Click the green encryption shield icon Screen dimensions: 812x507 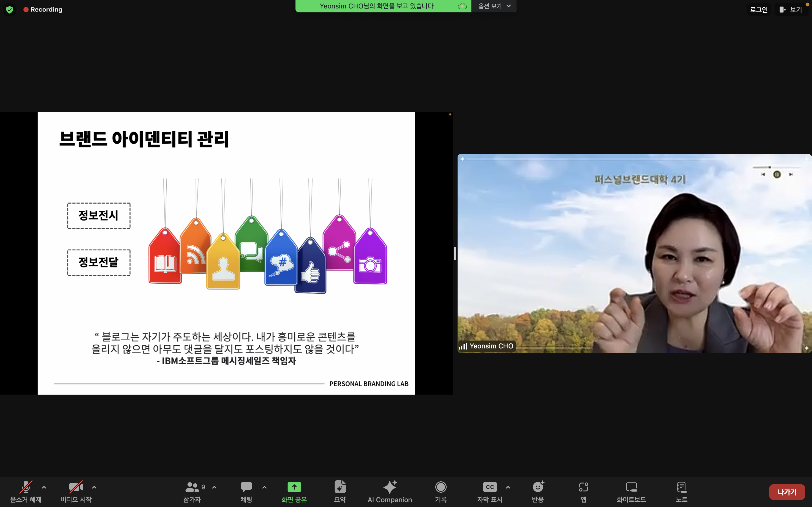click(10, 10)
